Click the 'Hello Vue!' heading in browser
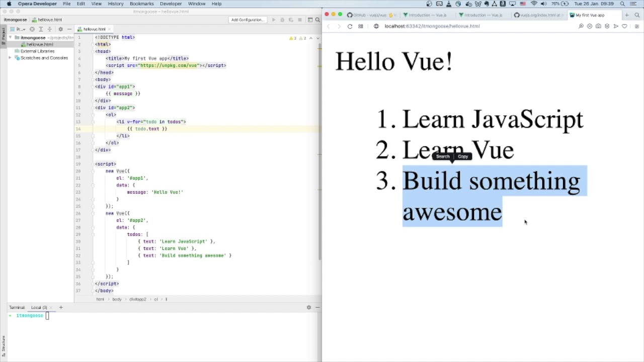The width and height of the screenshot is (644, 362). point(393,61)
